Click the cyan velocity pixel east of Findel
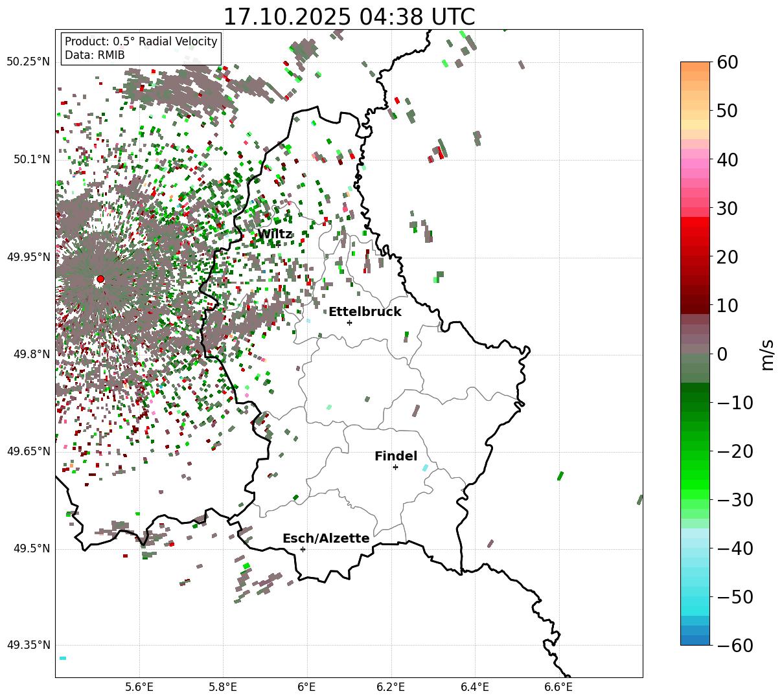 click(425, 468)
